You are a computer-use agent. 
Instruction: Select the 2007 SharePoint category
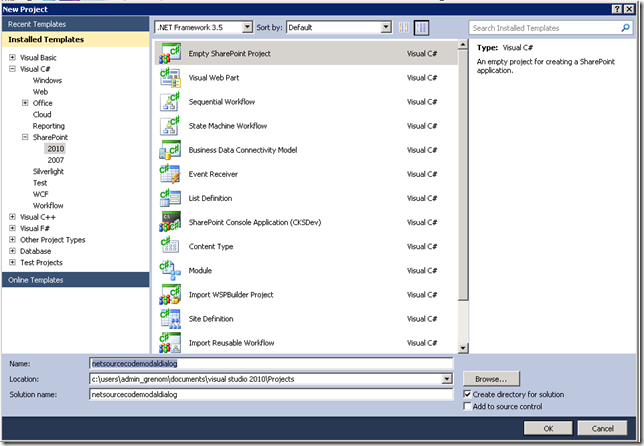(x=55, y=160)
